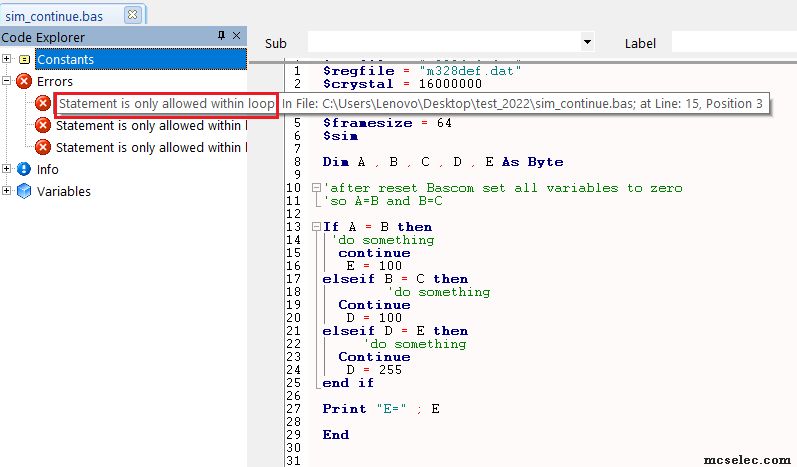Expand the Info tree node
797x467 pixels.
(x=6, y=169)
